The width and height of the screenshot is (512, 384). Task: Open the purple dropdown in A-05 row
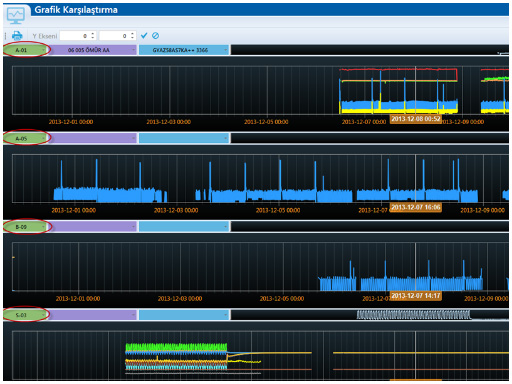point(93,138)
